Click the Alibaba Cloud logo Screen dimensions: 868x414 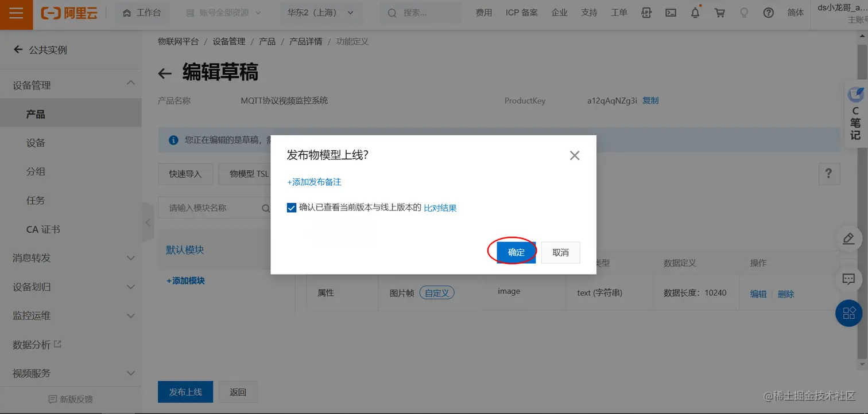(x=68, y=13)
